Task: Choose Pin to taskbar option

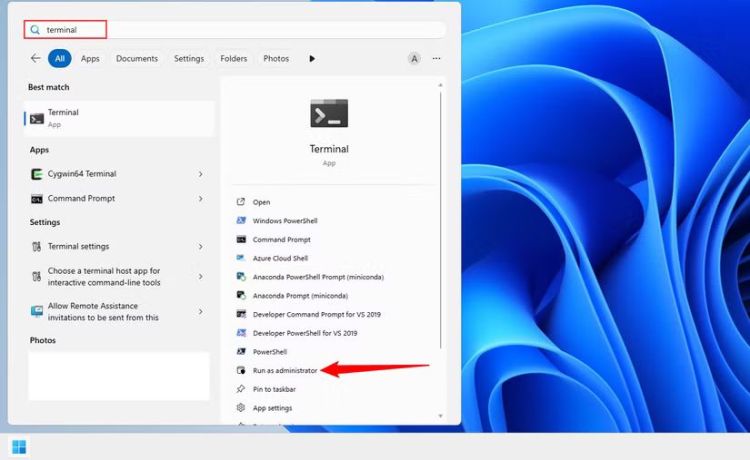Action: (274, 389)
